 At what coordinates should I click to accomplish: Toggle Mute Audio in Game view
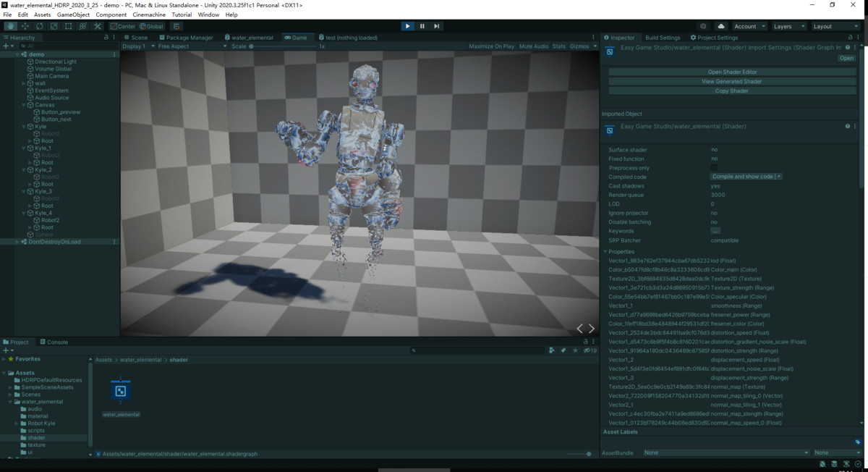tap(534, 46)
